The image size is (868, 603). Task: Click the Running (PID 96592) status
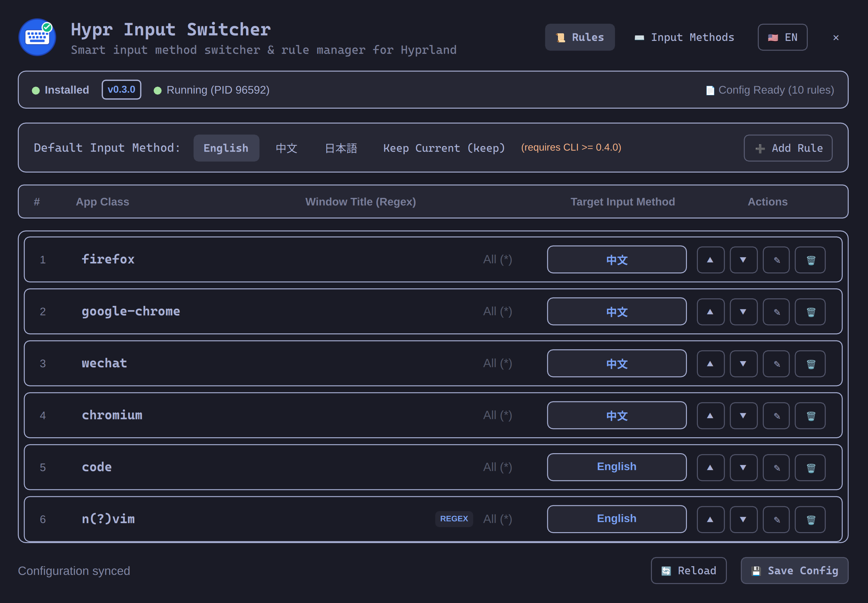pos(212,90)
